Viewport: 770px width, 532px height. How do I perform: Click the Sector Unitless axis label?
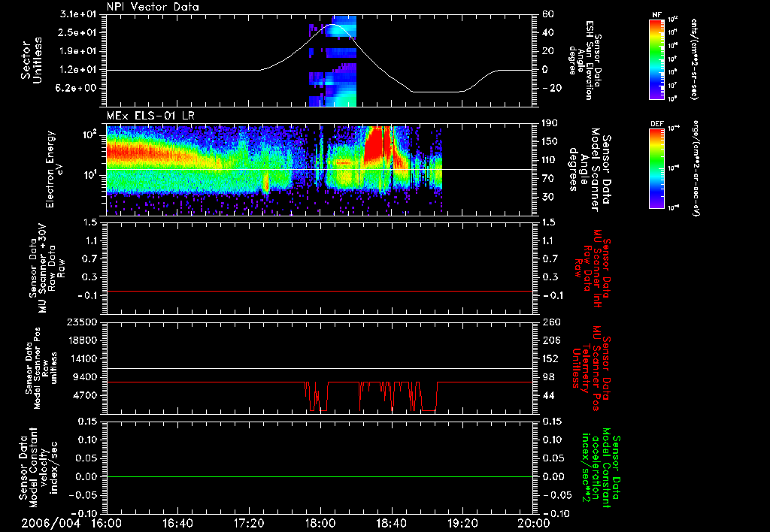(30, 60)
